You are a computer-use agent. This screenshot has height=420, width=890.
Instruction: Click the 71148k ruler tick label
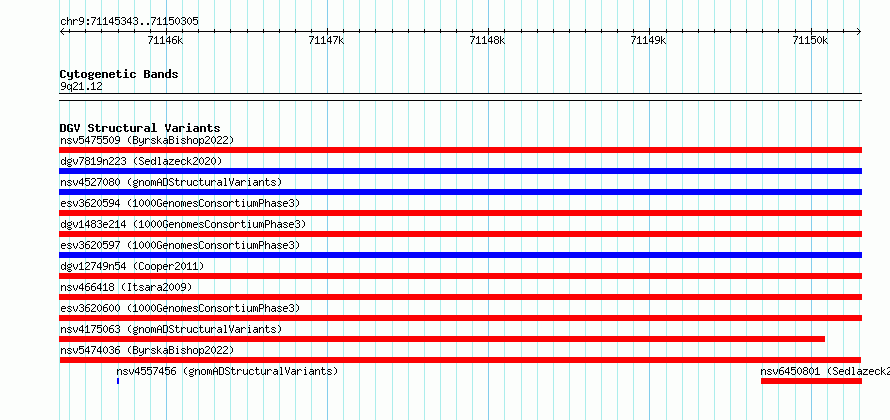click(488, 40)
